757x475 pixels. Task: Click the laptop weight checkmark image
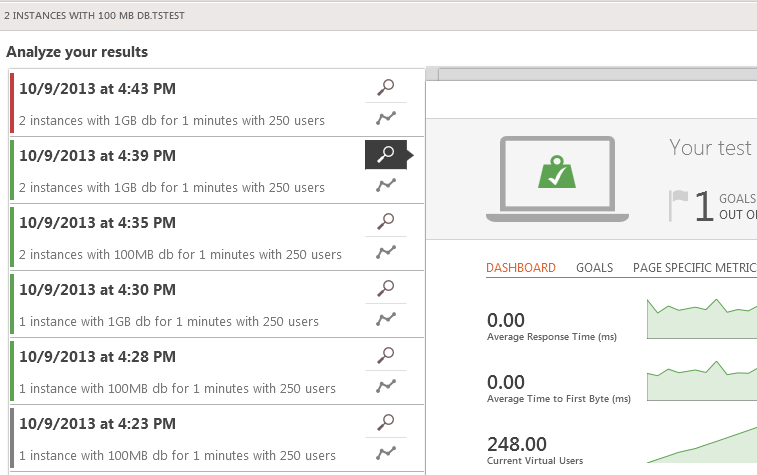(x=557, y=179)
